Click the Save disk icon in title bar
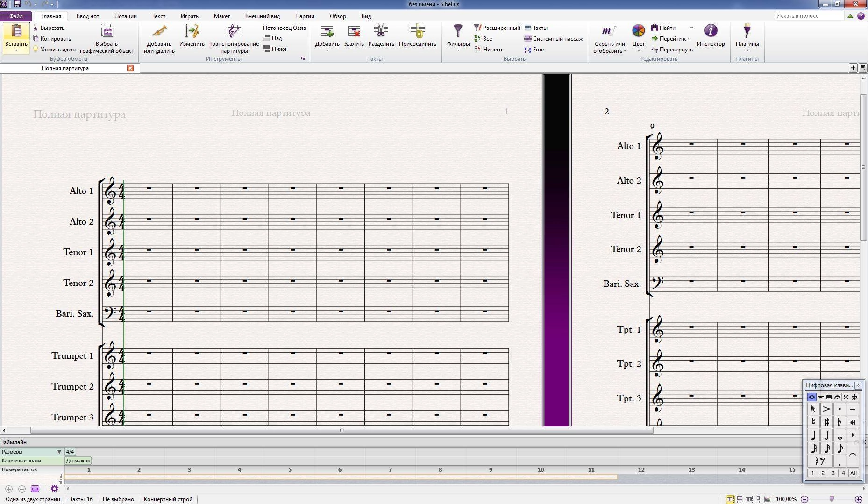Screen dimensions: 868x504 [x=17, y=4]
